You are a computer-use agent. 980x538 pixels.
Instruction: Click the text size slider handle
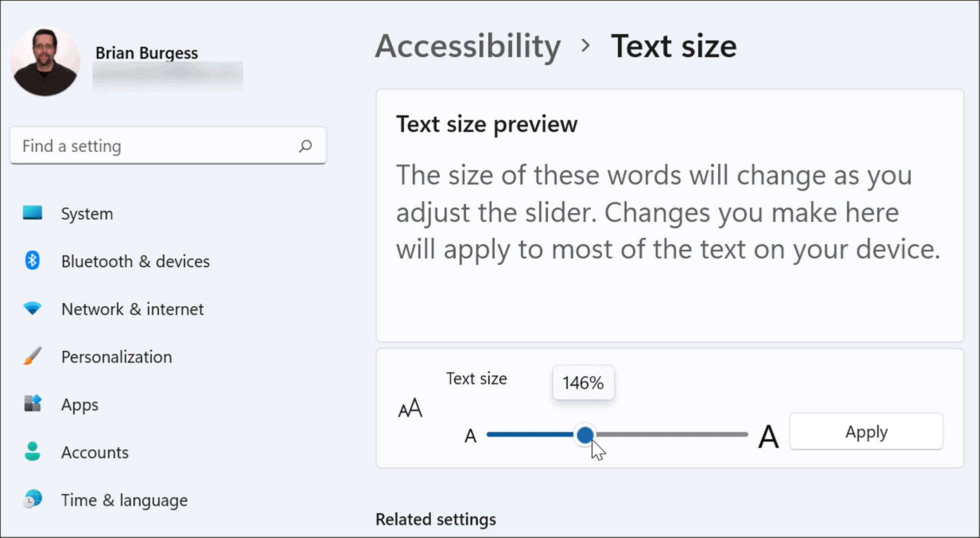585,435
